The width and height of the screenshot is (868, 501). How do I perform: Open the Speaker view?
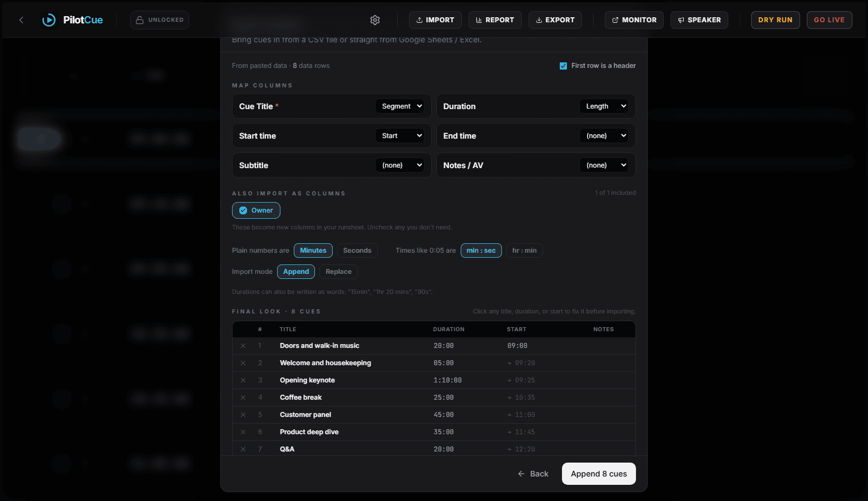[x=699, y=20]
